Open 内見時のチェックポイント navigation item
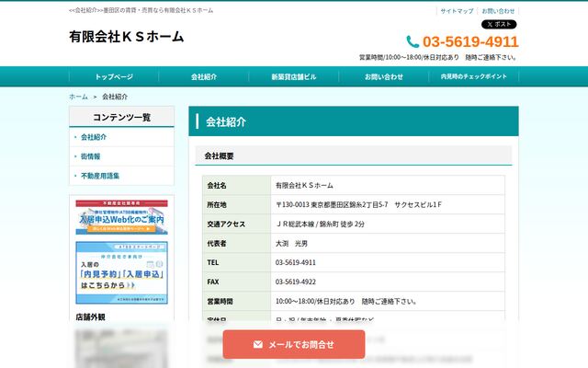Image resolution: width=588 pixels, height=368 pixels. coord(474,76)
